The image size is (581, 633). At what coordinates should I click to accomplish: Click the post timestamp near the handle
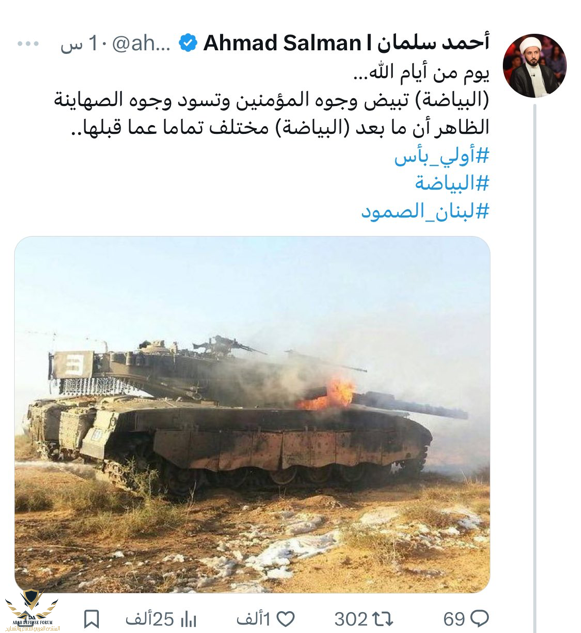point(79,44)
